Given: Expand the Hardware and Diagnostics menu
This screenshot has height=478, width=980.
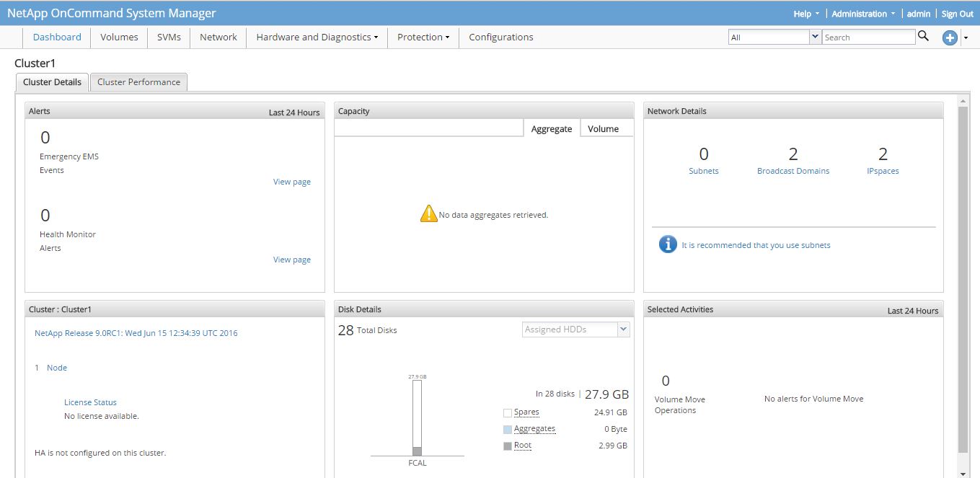Looking at the screenshot, I should click(x=316, y=37).
